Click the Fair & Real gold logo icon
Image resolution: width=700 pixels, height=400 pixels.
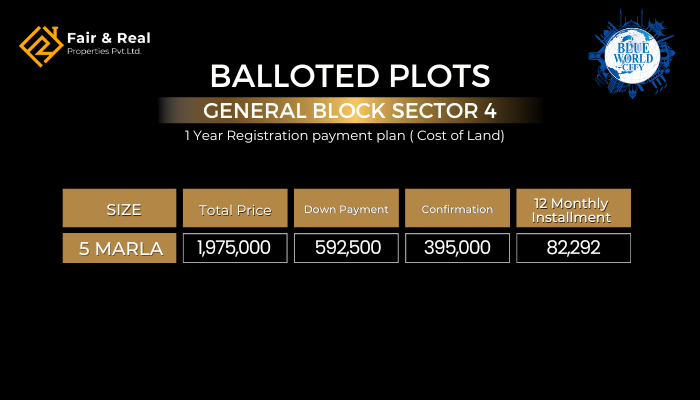(x=39, y=45)
